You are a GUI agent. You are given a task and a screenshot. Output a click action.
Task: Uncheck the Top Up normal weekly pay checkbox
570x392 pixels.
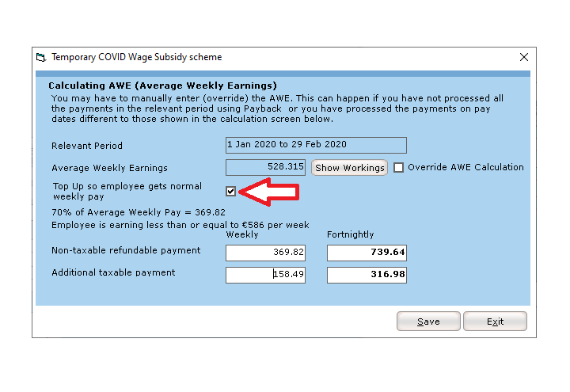tap(230, 191)
